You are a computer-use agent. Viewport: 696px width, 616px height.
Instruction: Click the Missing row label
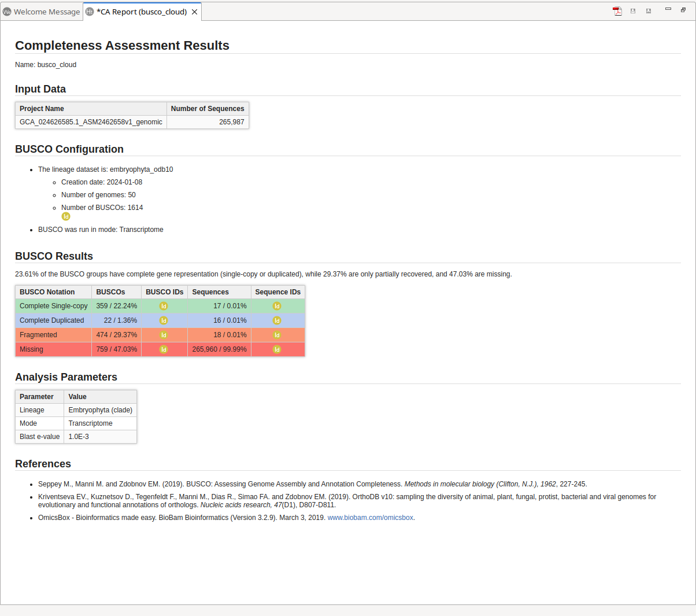[x=32, y=349]
